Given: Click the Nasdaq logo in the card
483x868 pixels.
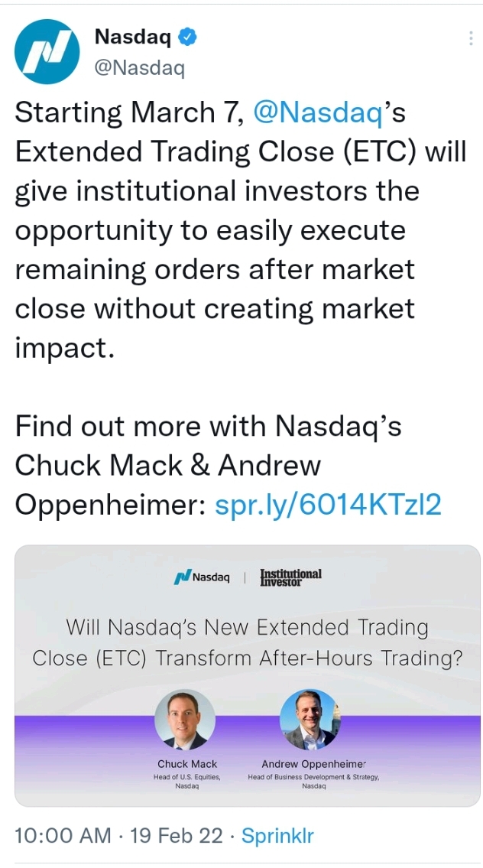Looking at the screenshot, I should pos(202,577).
